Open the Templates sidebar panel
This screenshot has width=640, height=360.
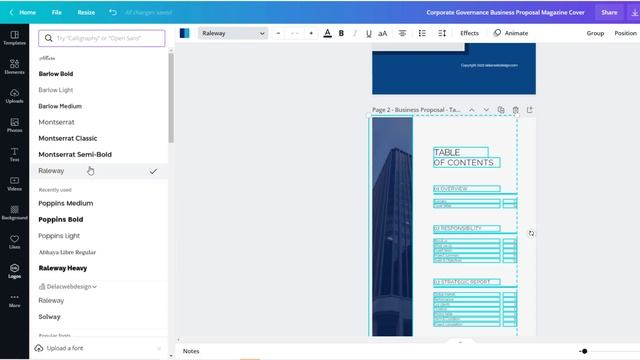pyautogui.click(x=14, y=38)
